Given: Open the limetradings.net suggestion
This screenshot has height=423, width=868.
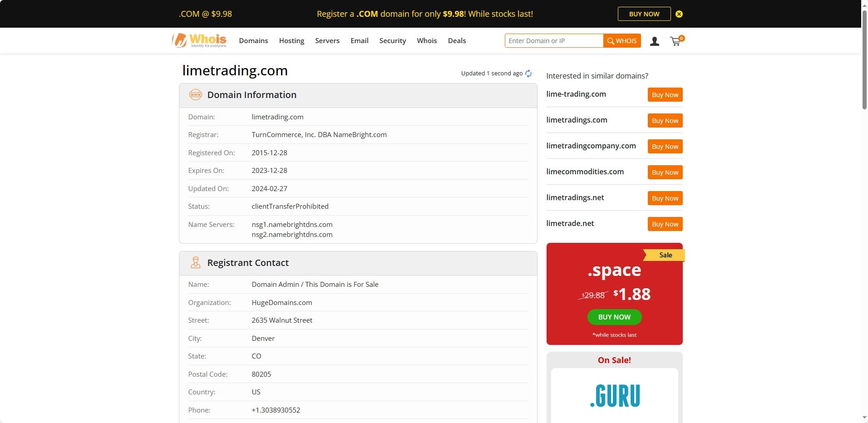Looking at the screenshot, I should pyautogui.click(x=575, y=197).
